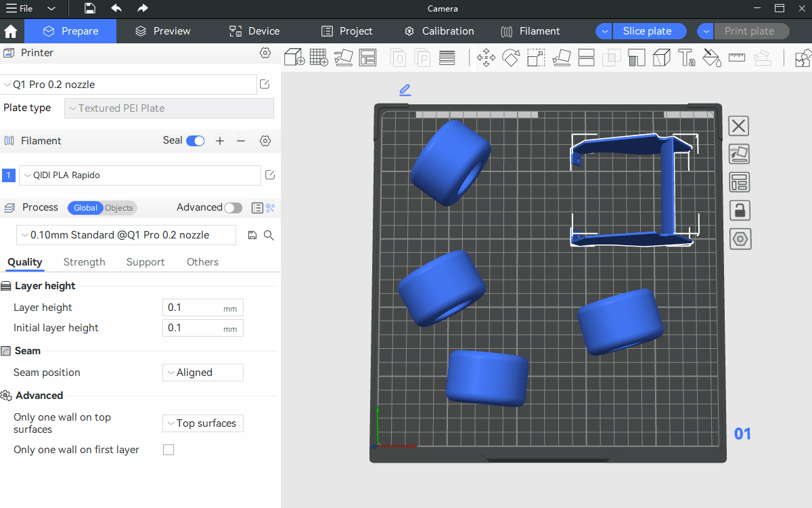Click the Add object cube icon
This screenshot has height=508, width=812.
coord(294,58)
